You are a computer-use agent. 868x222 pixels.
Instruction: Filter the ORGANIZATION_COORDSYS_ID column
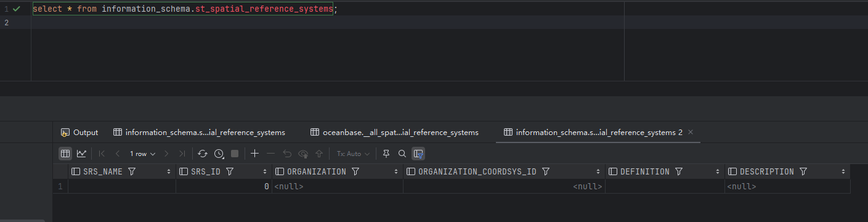click(545, 171)
